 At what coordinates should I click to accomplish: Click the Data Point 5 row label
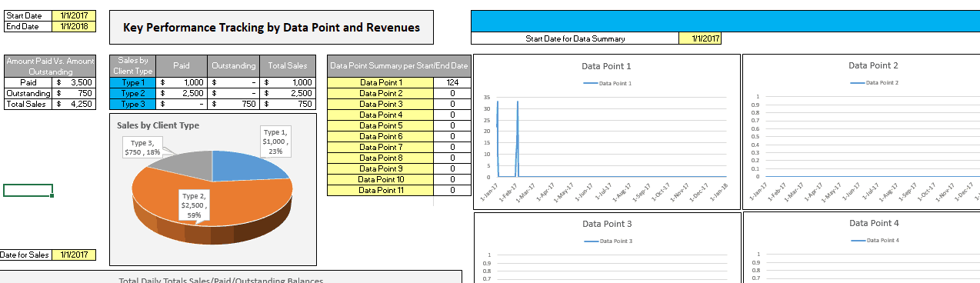pos(381,125)
